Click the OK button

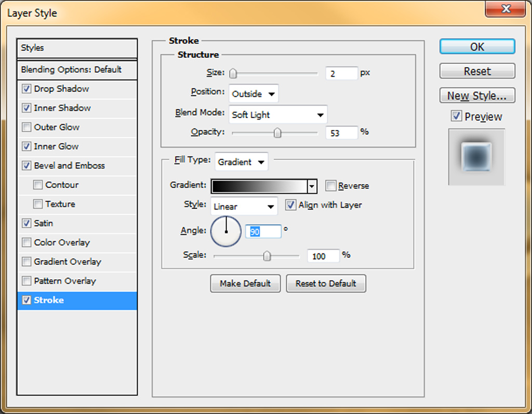click(477, 46)
